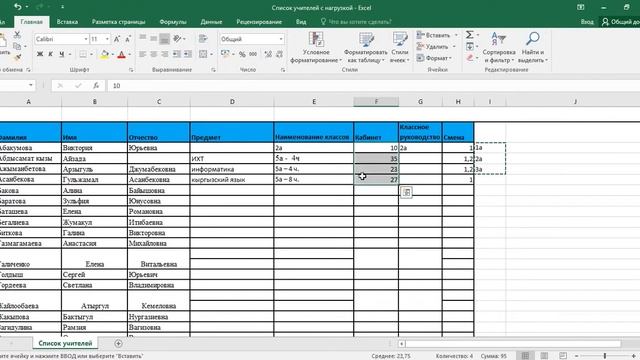
Task: Switch to the Данные tab
Action: 211,22
